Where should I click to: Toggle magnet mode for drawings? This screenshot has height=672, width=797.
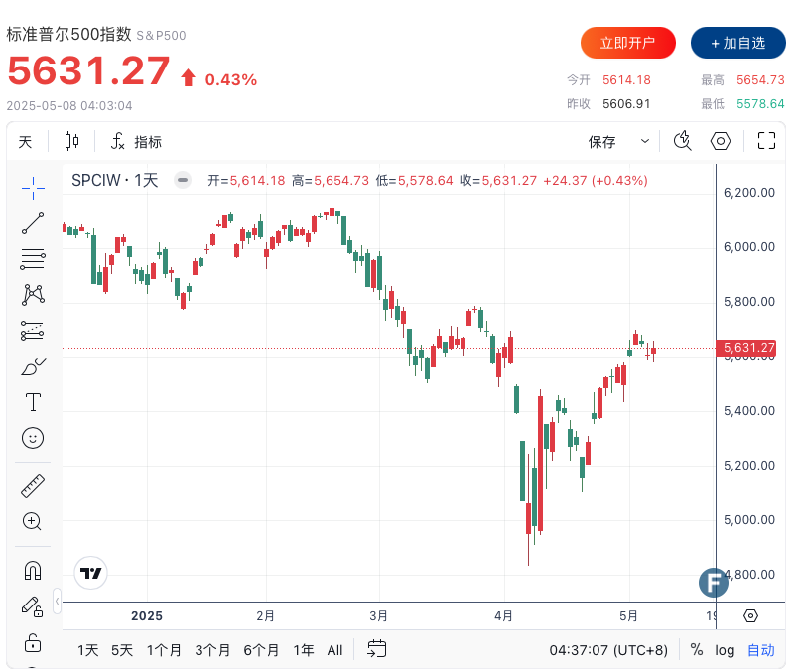click(x=33, y=570)
